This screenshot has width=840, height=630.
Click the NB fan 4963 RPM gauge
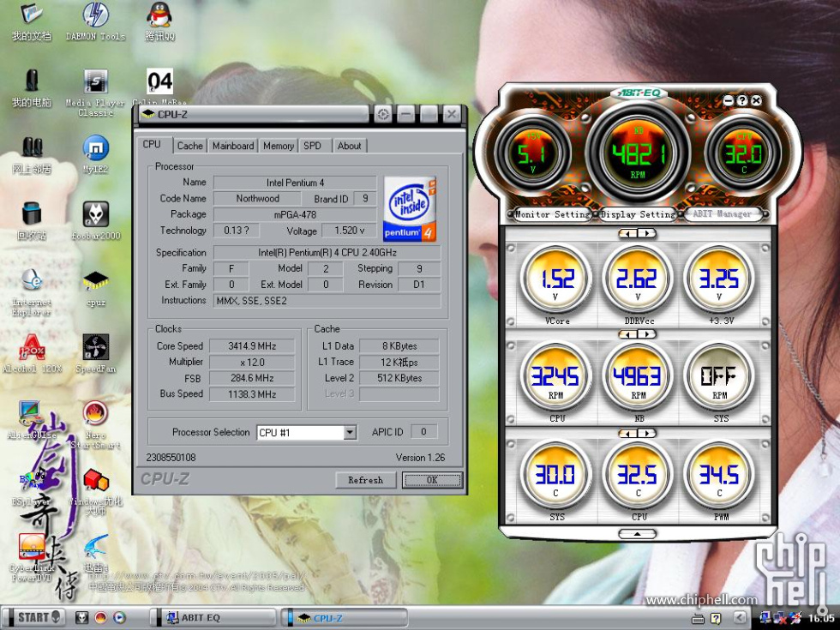638,376
